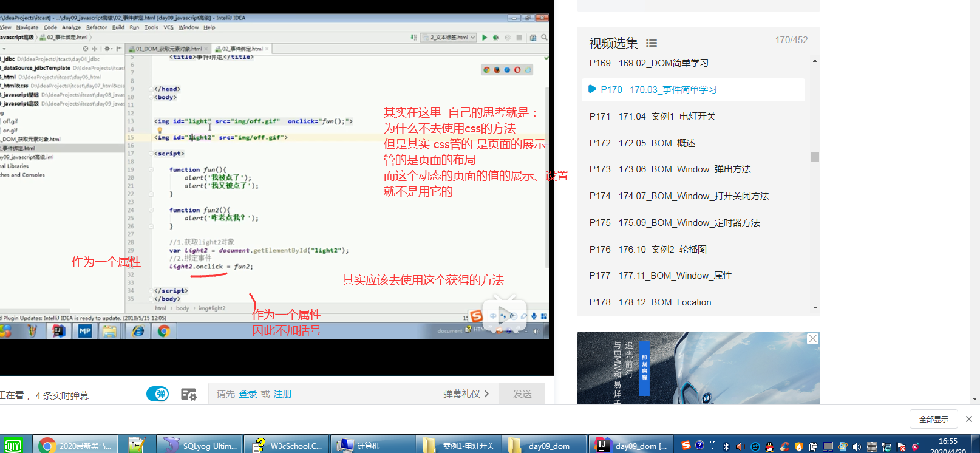
Task: Click body in the editor breadcrumb
Action: (x=183, y=308)
